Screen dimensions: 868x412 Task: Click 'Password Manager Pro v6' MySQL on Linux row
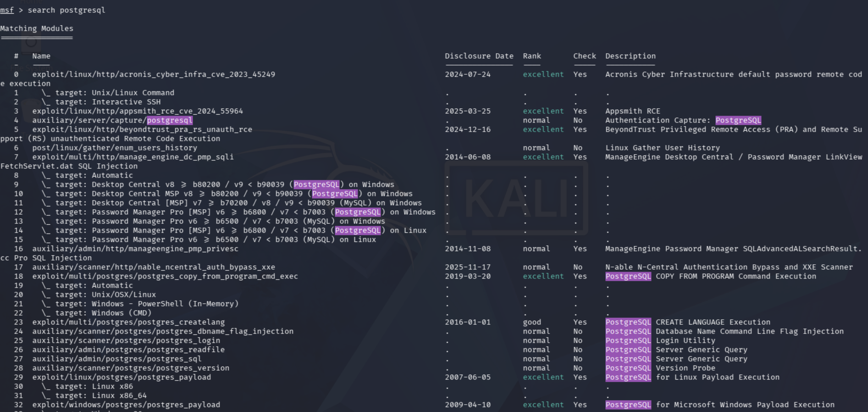[209, 239]
